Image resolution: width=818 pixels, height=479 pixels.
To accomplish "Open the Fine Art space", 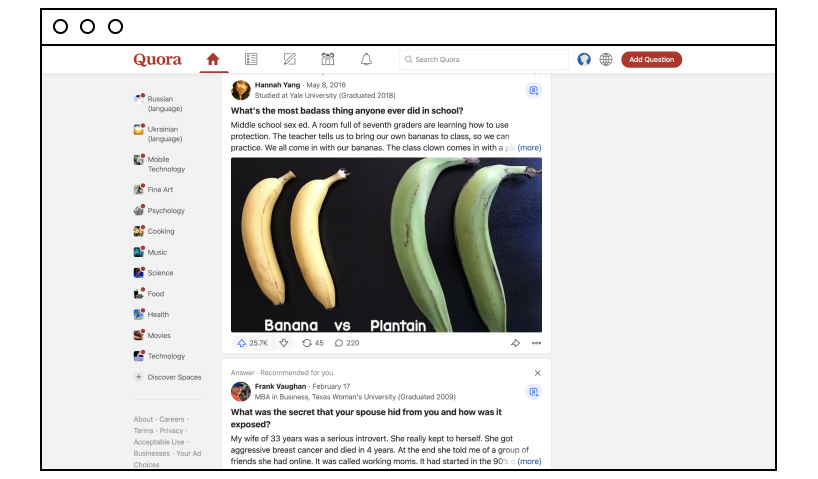I will click(153, 189).
